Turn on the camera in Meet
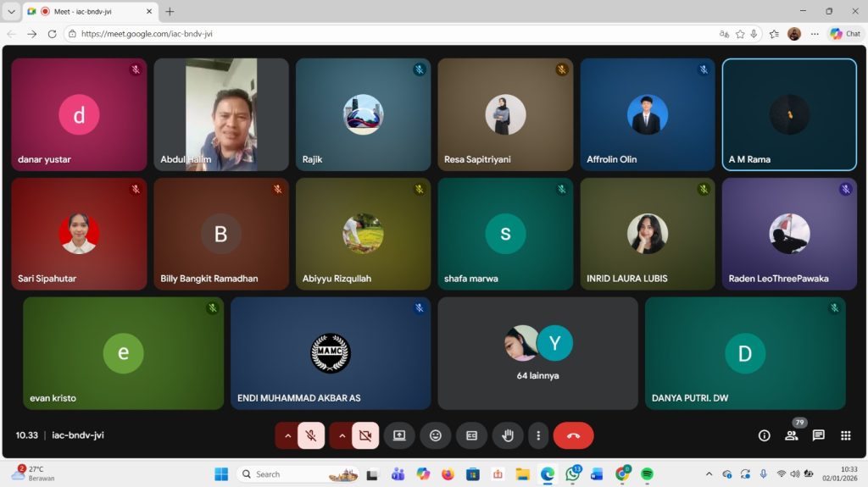The image size is (868, 487). 365,435
